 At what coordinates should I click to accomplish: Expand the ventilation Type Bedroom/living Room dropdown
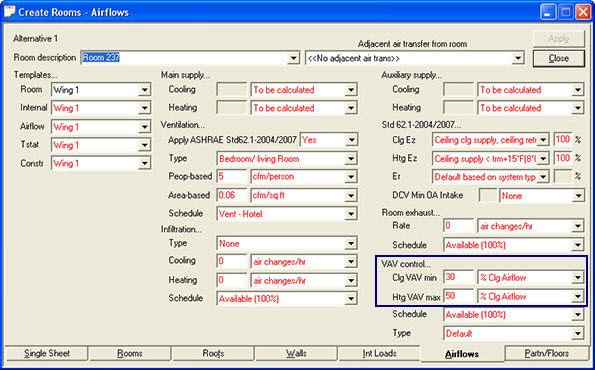click(x=351, y=159)
